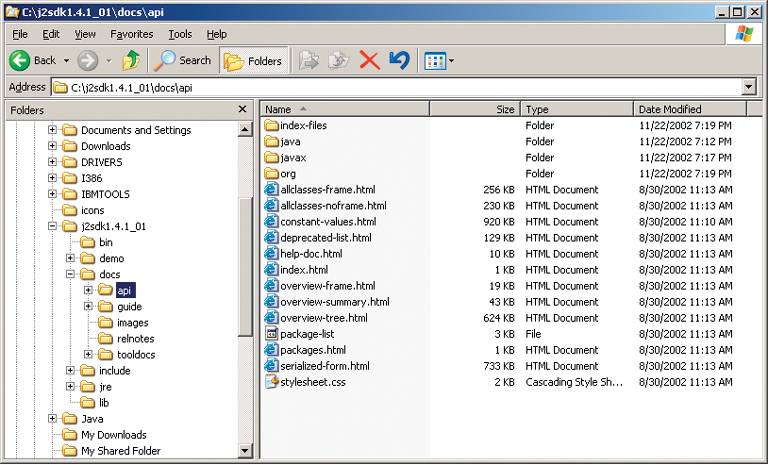Select the stylesheet.css file icon
This screenshot has height=465, width=768.
click(x=271, y=382)
